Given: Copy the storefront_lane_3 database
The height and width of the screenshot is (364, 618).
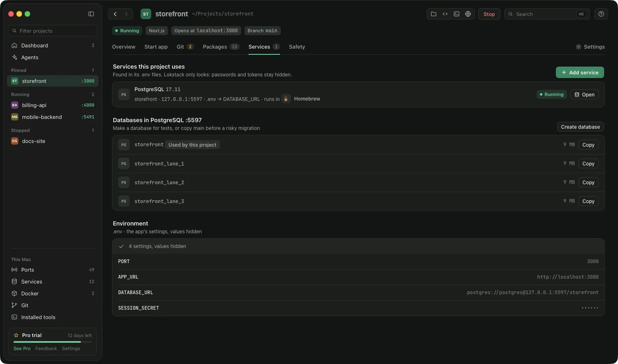Looking at the screenshot, I should click(x=588, y=201).
